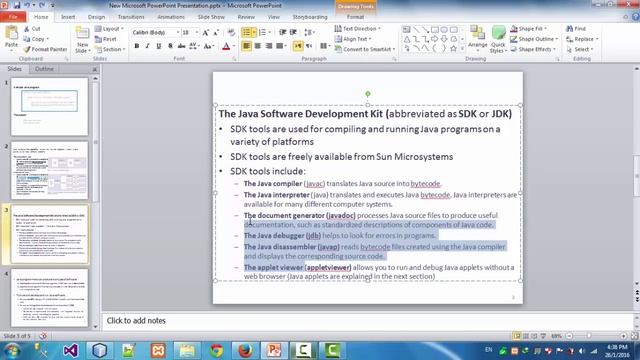Click the spell check icon in status bar
640x360 pixels.
(x=43, y=336)
